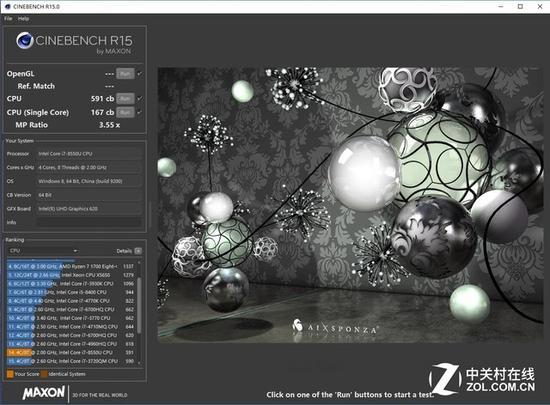The height and width of the screenshot is (405, 550).
Task: Toggle the OpenGL test checkbox
Action: click(140, 74)
